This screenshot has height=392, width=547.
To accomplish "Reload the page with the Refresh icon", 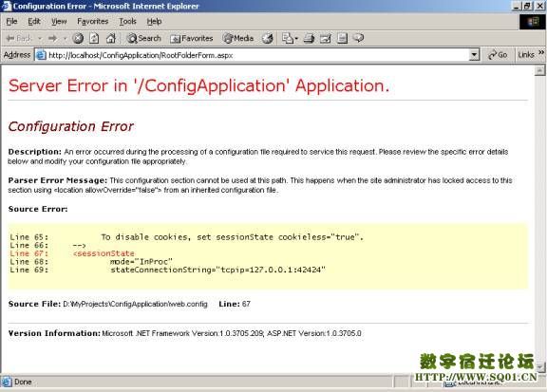I will point(94,38).
